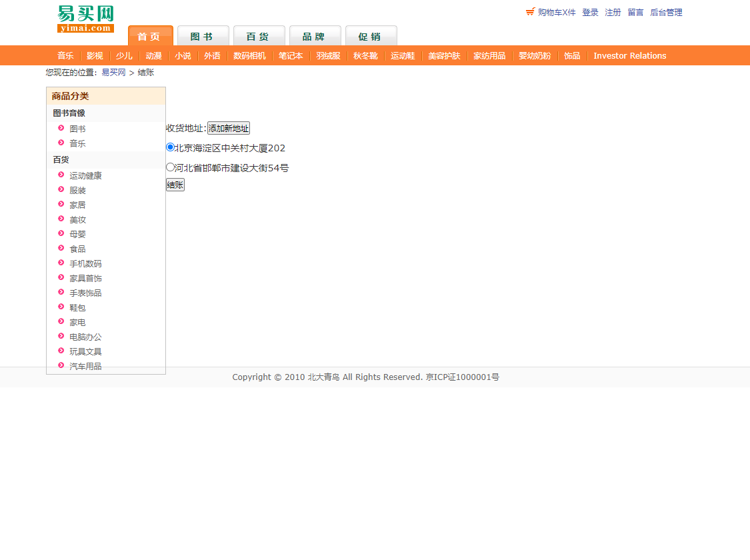The width and height of the screenshot is (750, 560).
Task: Open 数码相机 in the orange nav bar
Action: point(249,56)
